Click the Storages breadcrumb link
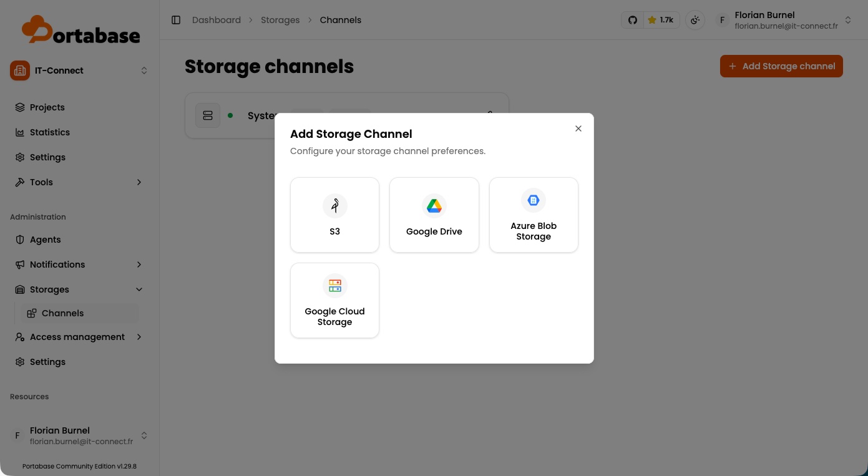The height and width of the screenshot is (476, 868). coord(280,20)
